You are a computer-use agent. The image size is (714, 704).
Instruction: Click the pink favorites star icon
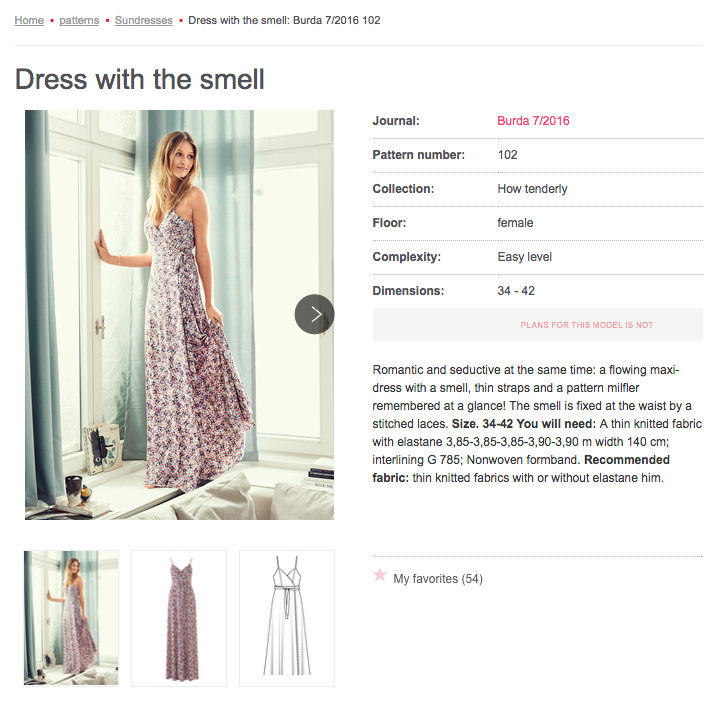380,575
